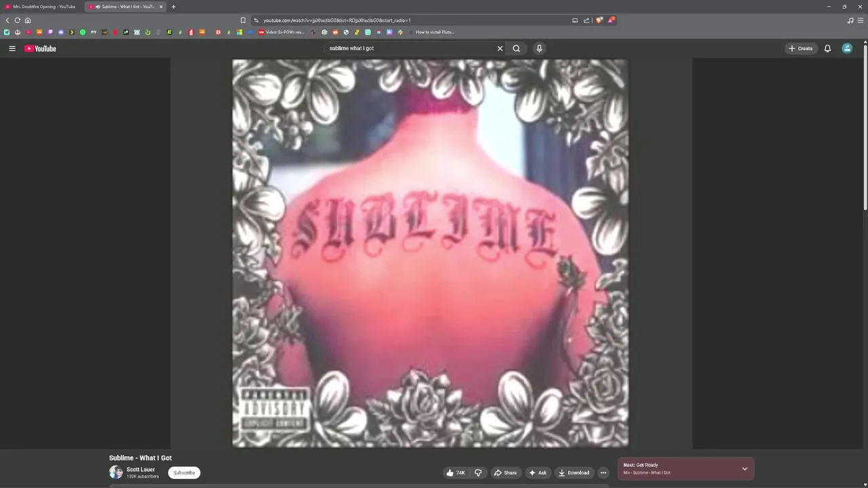868x488 pixels.
Task: Open the browser main menu
Action: coord(861,20)
